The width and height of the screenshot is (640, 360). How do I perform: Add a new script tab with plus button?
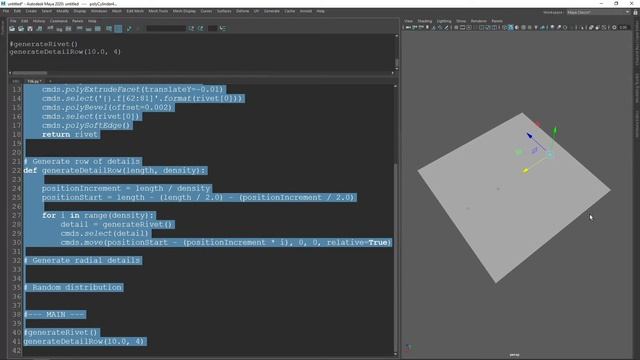tap(50, 81)
